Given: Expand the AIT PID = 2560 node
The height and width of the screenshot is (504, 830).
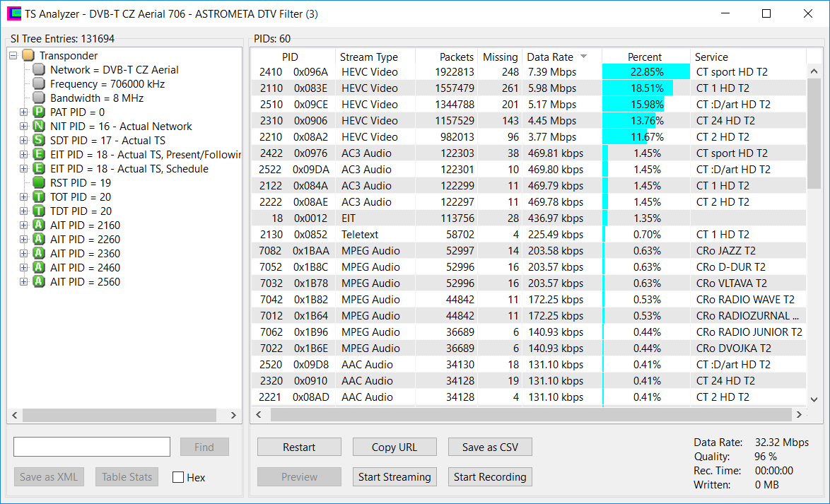Looking at the screenshot, I should tap(23, 282).
